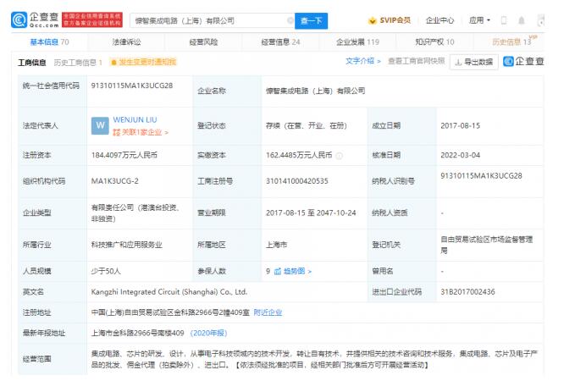This screenshot has height=392, width=564.
Task: Click the 企查查 watermark logo beside export button
Action: (523, 62)
